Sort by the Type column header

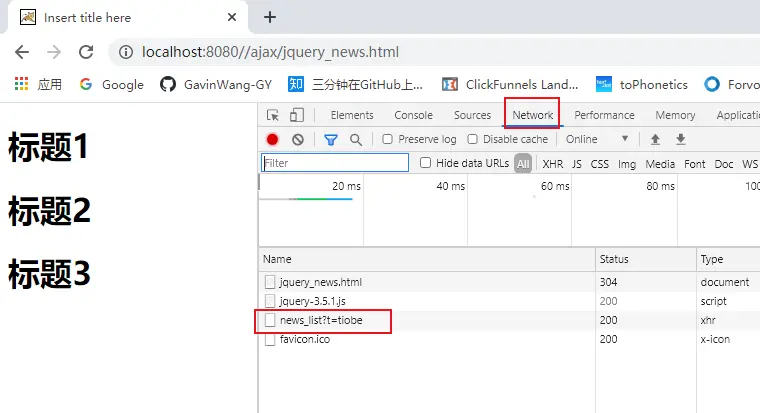728,259
